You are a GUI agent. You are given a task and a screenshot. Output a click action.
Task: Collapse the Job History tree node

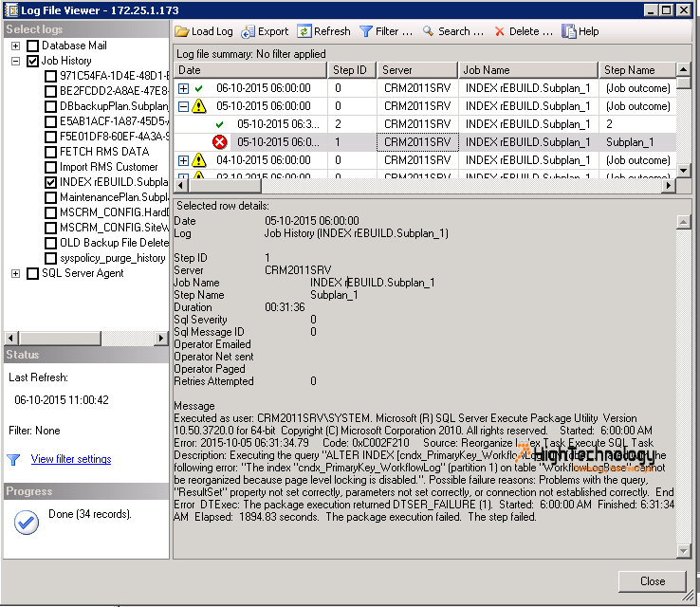pyautogui.click(x=15, y=61)
